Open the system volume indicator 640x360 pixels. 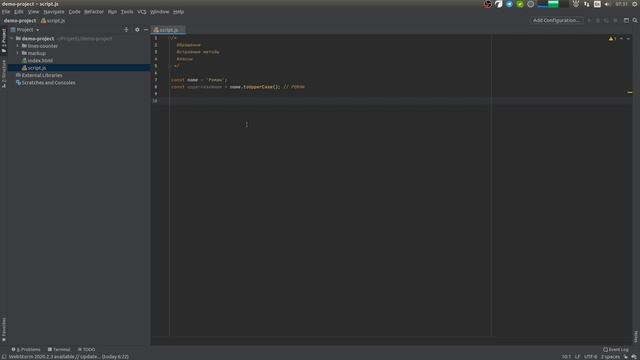(x=607, y=4)
